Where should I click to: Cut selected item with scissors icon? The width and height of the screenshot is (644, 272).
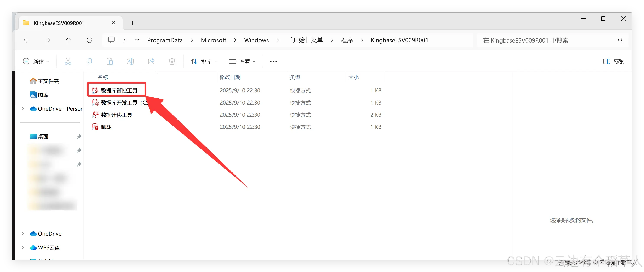(x=68, y=62)
